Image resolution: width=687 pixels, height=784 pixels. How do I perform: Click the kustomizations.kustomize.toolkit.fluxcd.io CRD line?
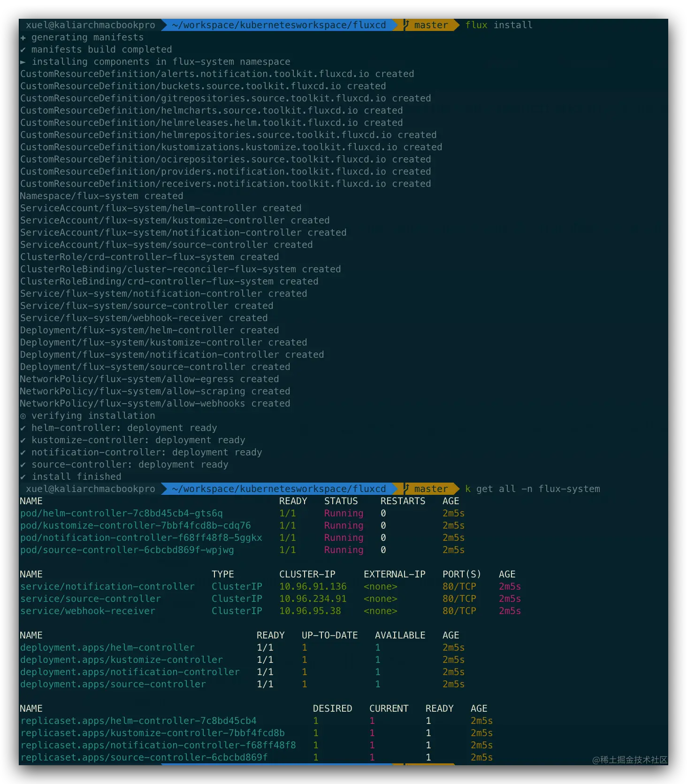point(231,147)
